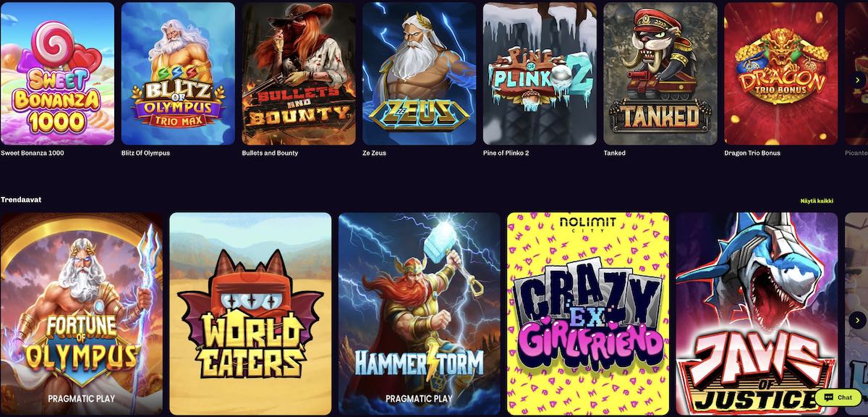Open the Chat widget
868x417 pixels.
838,397
